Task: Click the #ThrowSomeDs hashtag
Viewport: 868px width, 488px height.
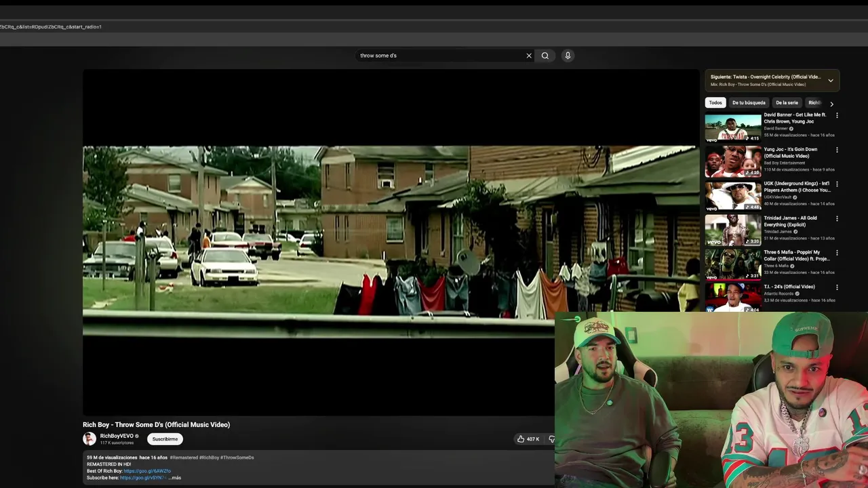Action: 237,457
